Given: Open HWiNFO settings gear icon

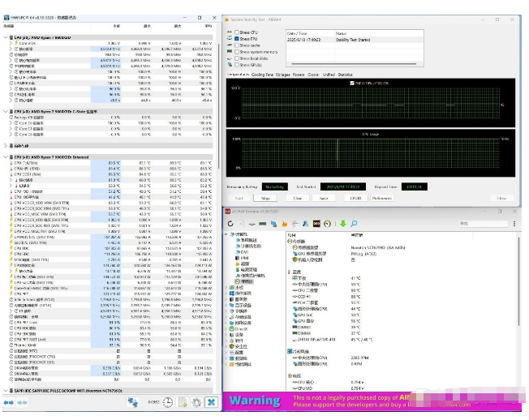Looking at the screenshot, I should pyautogui.click(x=196, y=402).
